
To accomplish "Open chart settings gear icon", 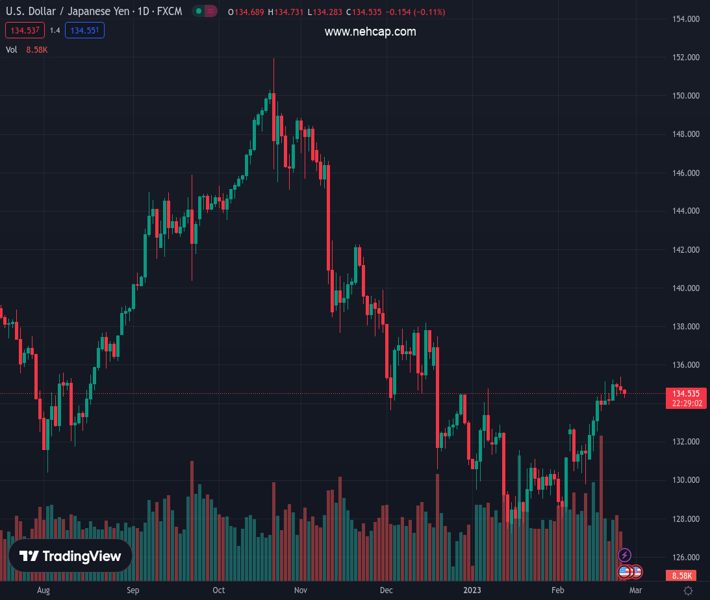I will click(x=688, y=591).
